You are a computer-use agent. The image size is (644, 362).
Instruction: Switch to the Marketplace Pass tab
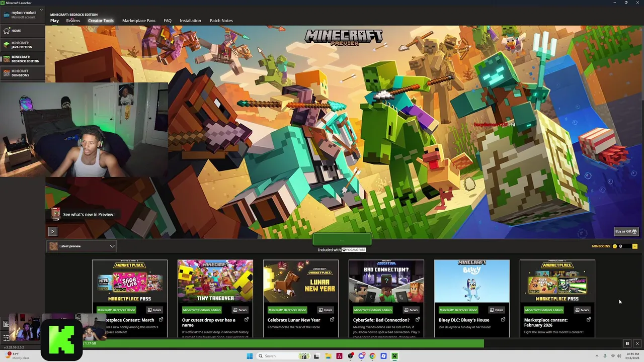[139, 21]
